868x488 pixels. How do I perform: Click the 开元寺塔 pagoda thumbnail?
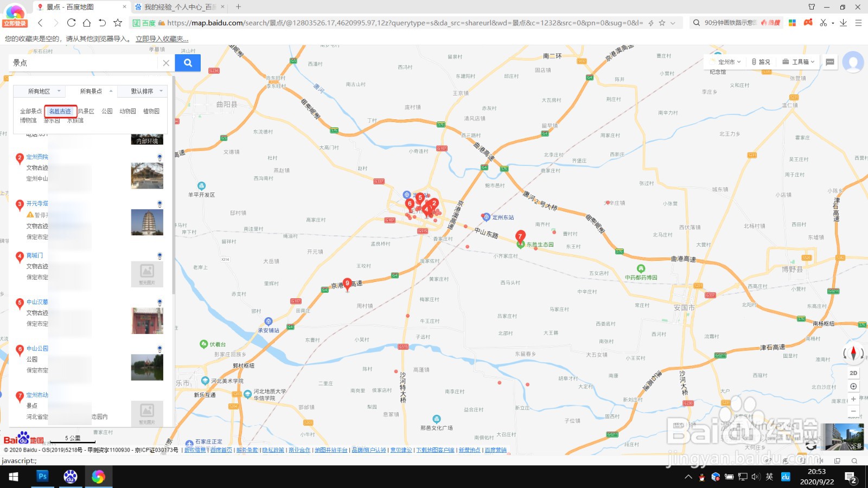[x=147, y=222]
